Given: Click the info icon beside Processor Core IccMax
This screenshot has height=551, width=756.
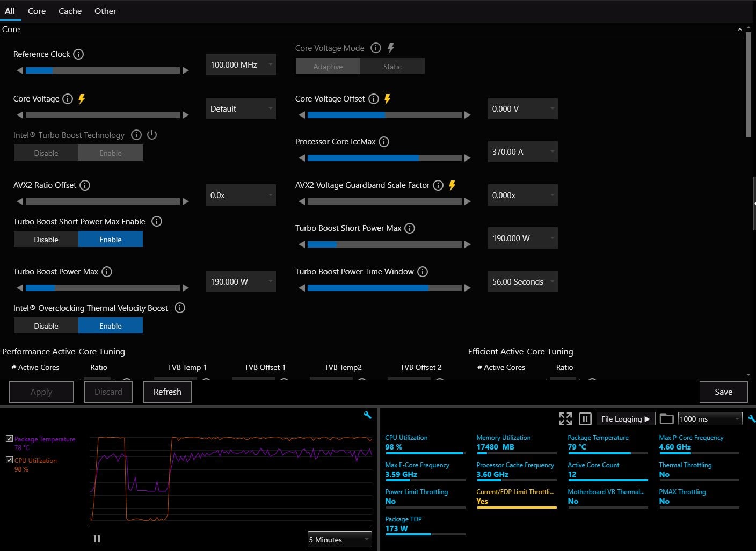Looking at the screenshot, I should [384, 142].
